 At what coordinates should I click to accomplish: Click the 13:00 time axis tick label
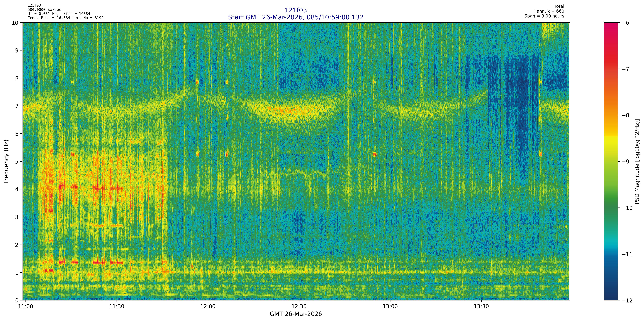pos(390,306)
